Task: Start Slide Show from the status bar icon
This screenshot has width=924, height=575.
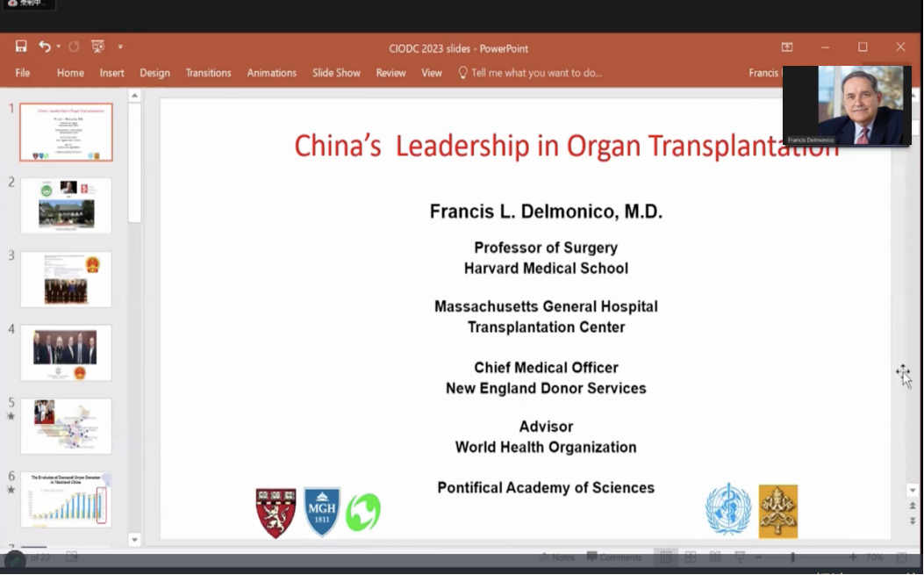Action: pyautogui.click(x=740, y=557)
